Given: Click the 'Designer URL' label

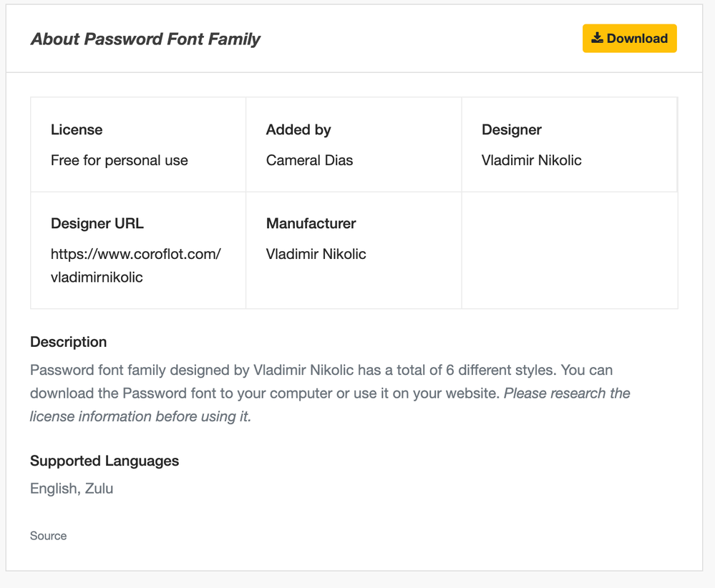Looking at the screenshot, I should (97, 223).
